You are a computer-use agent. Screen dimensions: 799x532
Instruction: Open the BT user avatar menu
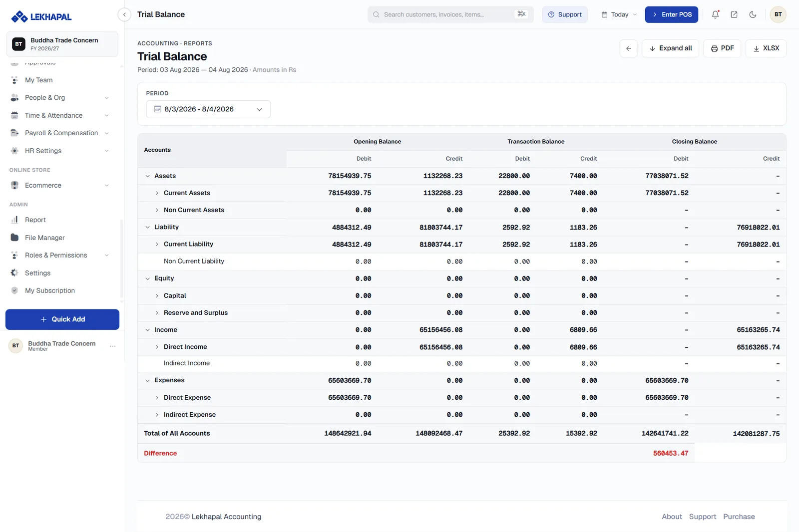coord(778,14)
